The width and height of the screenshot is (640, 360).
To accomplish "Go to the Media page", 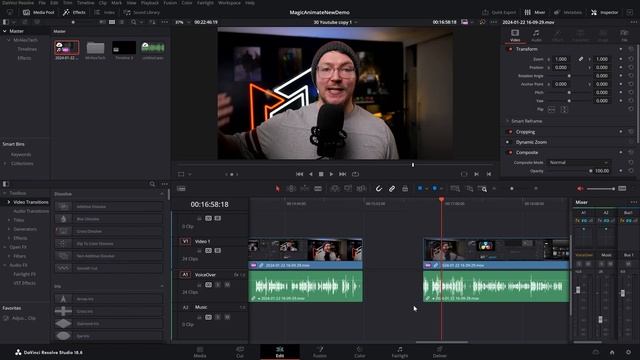I will 200,352.
